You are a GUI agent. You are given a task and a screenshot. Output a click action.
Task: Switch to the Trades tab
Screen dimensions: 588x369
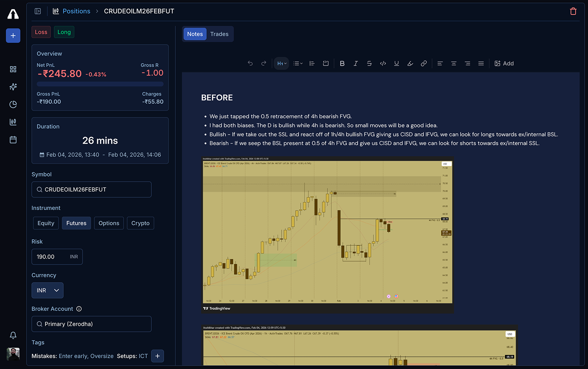pyautogui.click(x=219, y=34)
